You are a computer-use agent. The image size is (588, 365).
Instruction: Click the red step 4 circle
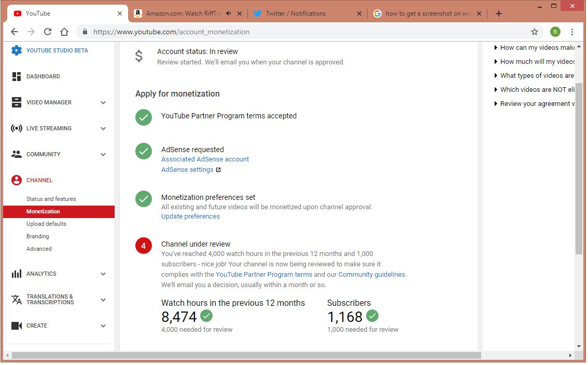(144, 246)
